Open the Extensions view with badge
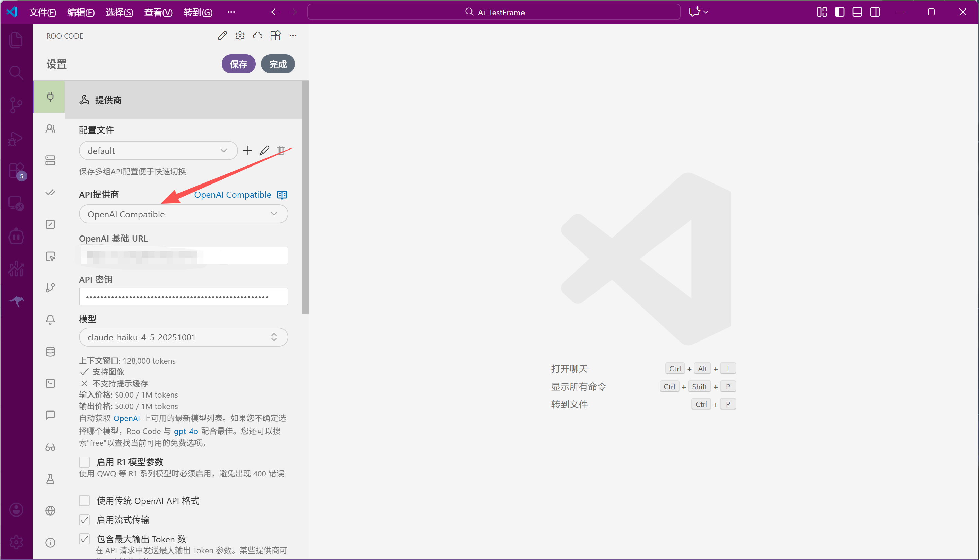 (16, 170)
